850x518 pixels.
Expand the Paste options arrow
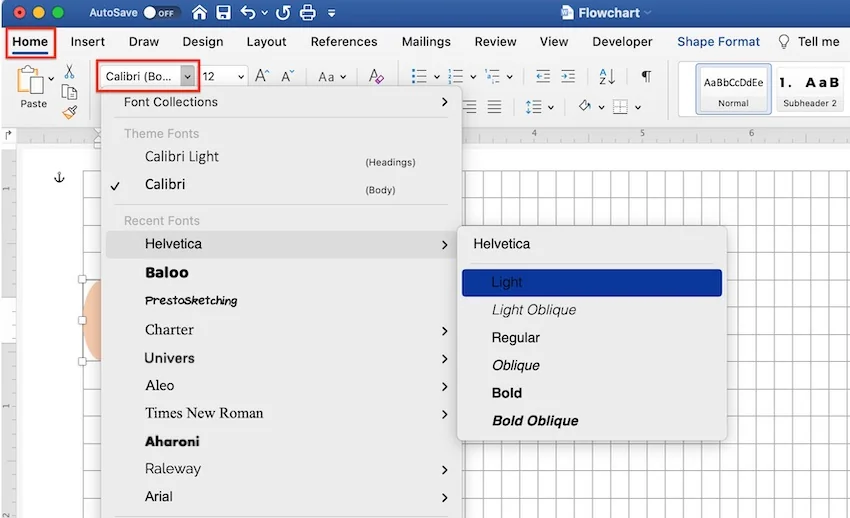coord(51,79)
